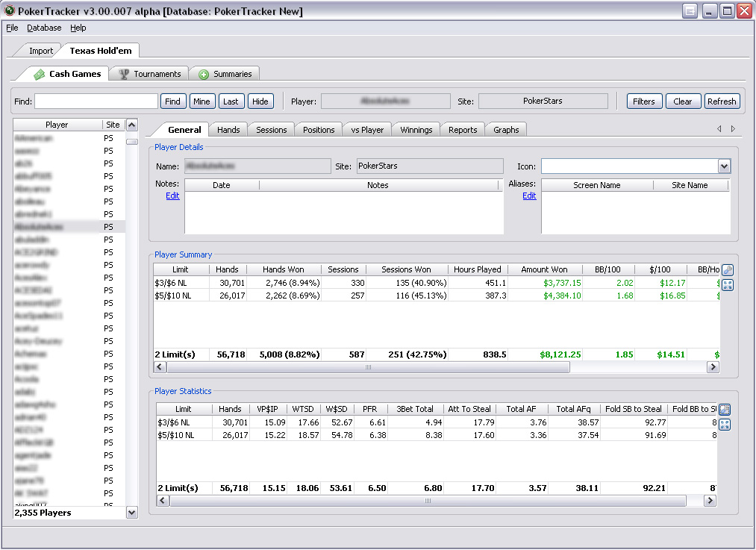
Task: Click the Edit link under Aliases
Action: [529, 196]
